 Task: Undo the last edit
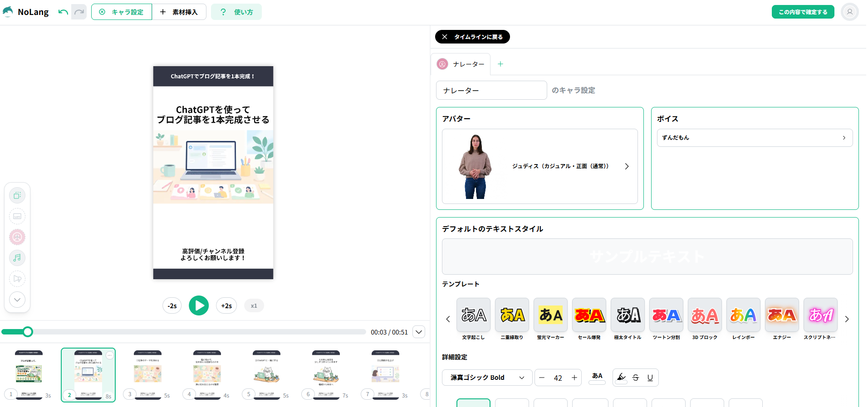63,12
